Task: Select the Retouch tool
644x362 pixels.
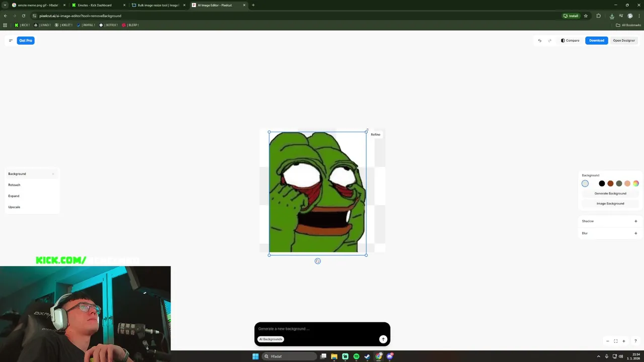Action: 31,185
